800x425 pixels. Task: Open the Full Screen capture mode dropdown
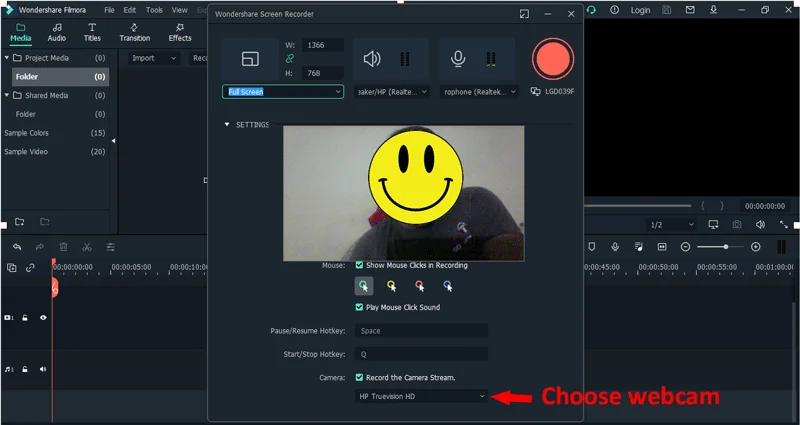tap(283, 91)
